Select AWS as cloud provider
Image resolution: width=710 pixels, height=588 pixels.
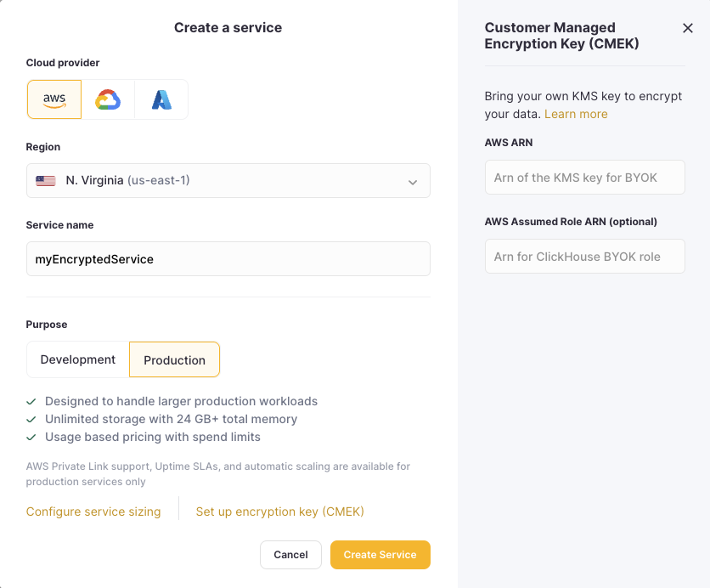coord(54,99)
